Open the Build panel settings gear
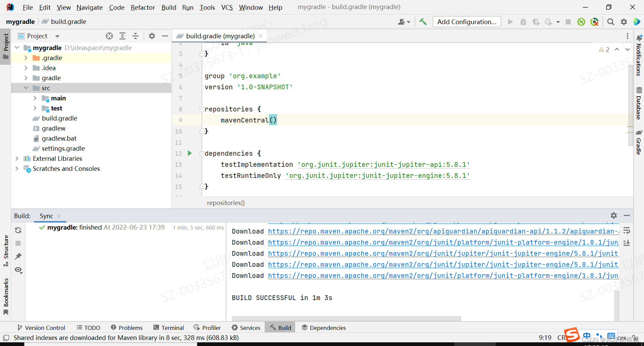This screenshot has height=346, width=644. [614, 215]
